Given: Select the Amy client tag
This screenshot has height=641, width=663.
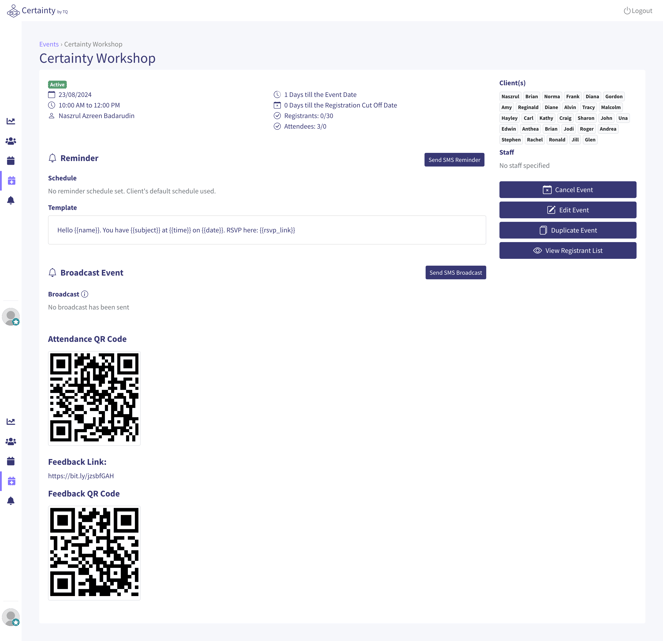Looking at the screenshot, I should coord(507,107).
